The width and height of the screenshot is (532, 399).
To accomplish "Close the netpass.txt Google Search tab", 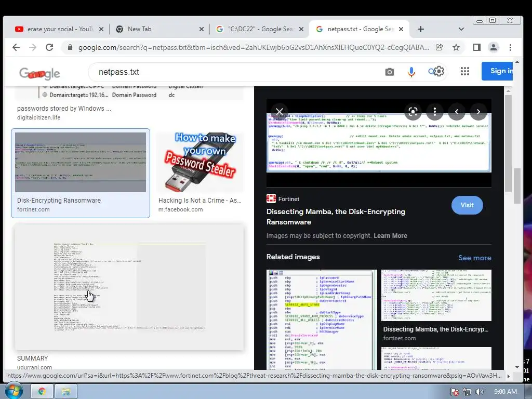I will [x=401, y=29].
